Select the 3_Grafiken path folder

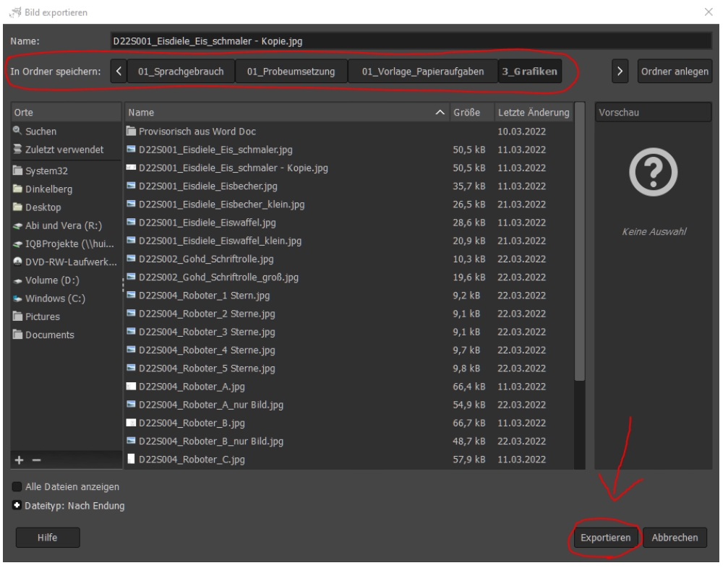pos(530,71)
